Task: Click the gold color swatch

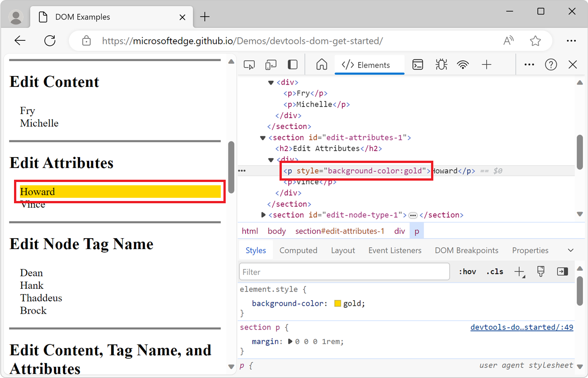Action: pos(337,303)
